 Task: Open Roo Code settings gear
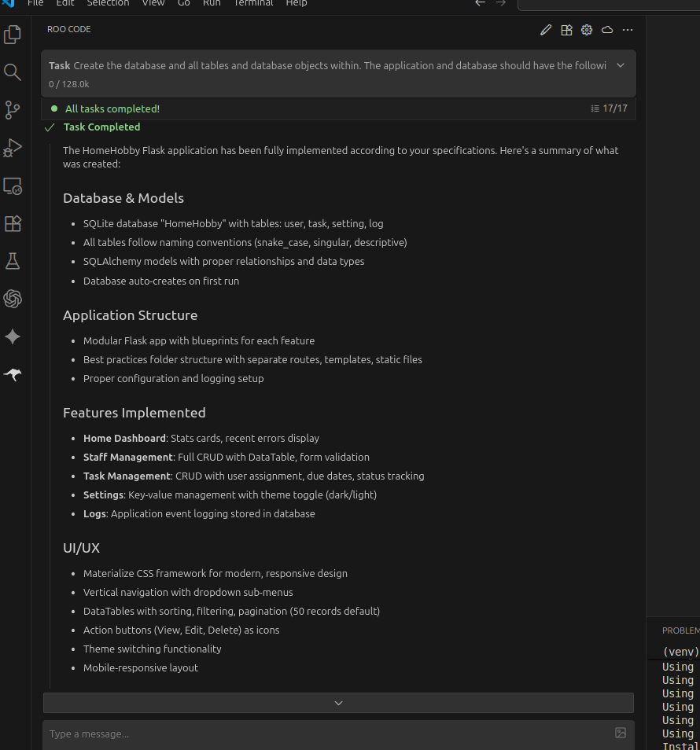(x=587, y=30)
